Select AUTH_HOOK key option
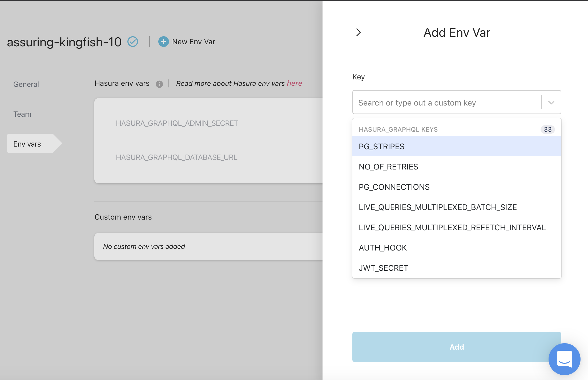The height and width of the screenshot is (380, 588). point(457,248)
